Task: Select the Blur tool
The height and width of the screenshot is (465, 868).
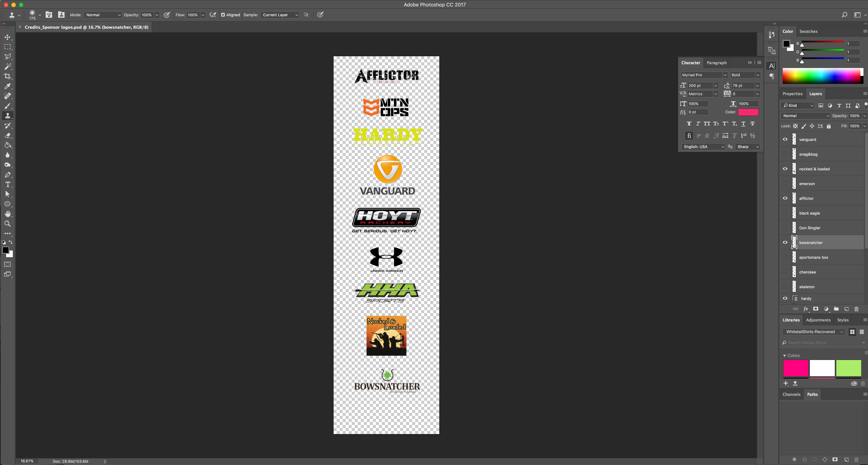Action: pyautogui.click(x=8, y=155)
